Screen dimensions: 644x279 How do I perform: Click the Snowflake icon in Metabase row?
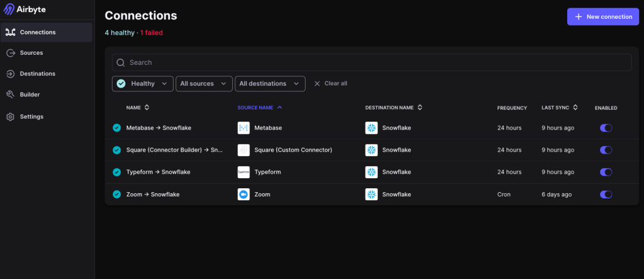[x=371, y=128]
